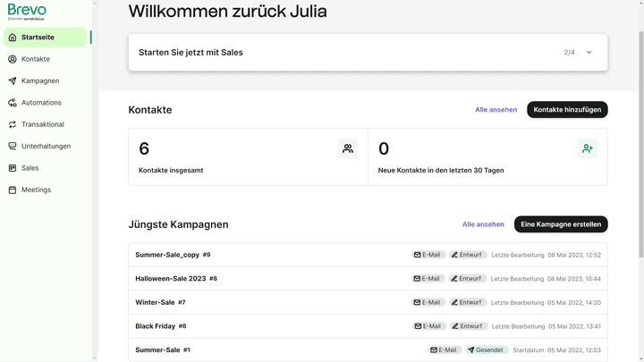This screenshot has width=644, height=362.
Task: Click the Neue Kontakte in den letzten 30 Tagen label
Action: tap(441, 171)
